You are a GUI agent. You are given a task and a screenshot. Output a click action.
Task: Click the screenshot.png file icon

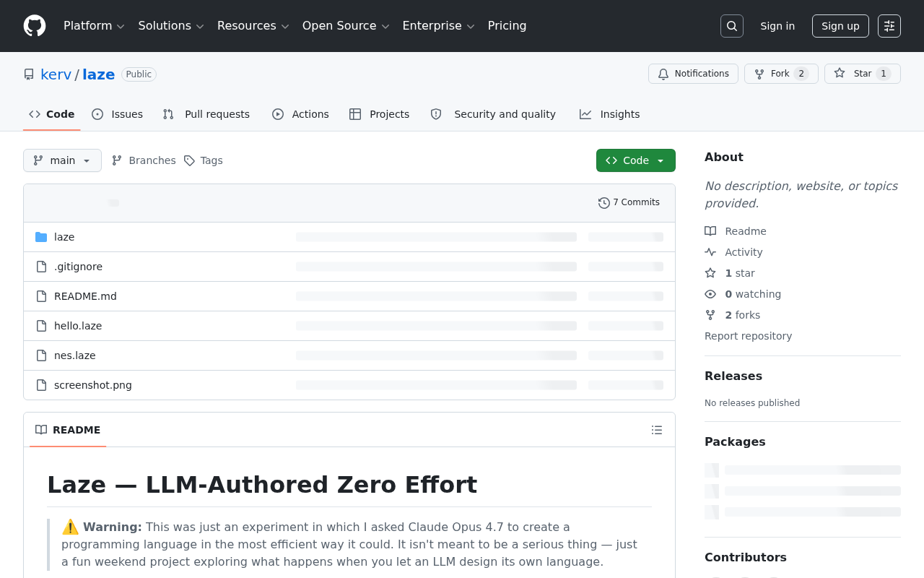coord(41,385)
